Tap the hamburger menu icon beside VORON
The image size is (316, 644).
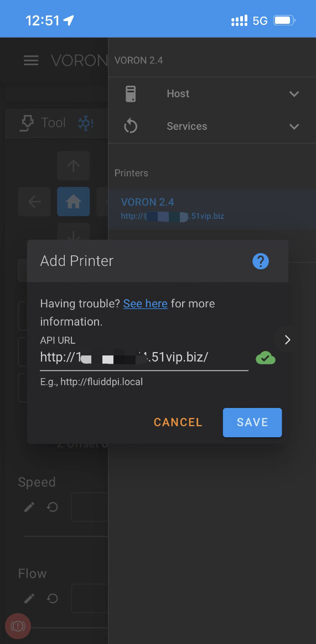pos(31,60)
